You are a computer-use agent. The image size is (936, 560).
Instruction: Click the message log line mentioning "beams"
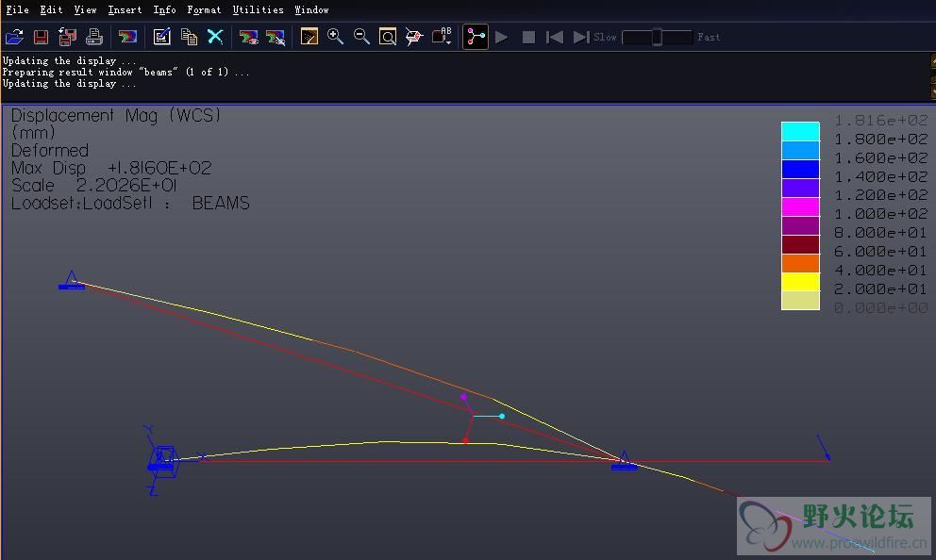(125, 72)
